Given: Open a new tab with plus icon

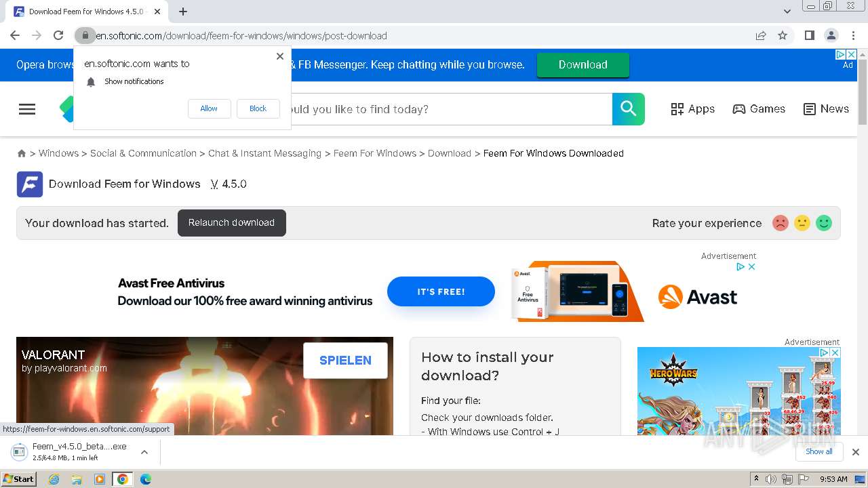Looking at the screenshot, I should (183, 12).
